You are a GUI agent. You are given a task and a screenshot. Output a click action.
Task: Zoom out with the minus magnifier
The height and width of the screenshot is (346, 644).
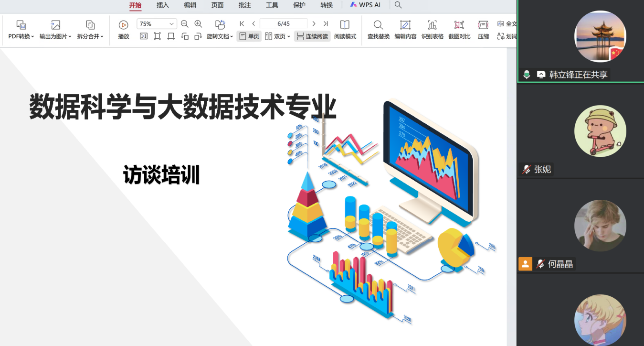(185, 24)
